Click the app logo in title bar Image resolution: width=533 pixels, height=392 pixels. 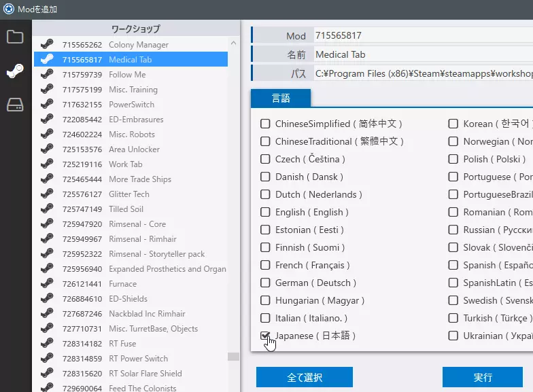pyautogui.click(x=8, y=9)
